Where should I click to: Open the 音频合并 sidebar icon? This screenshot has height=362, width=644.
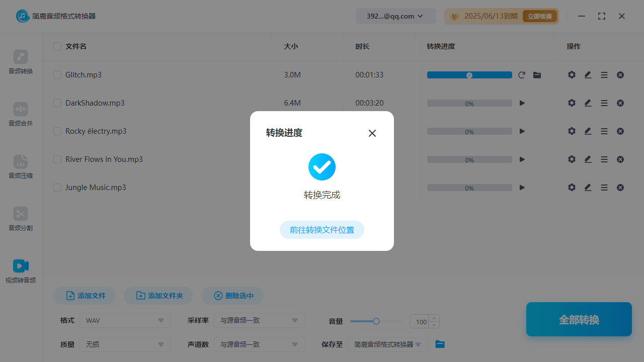pos(21,109)
